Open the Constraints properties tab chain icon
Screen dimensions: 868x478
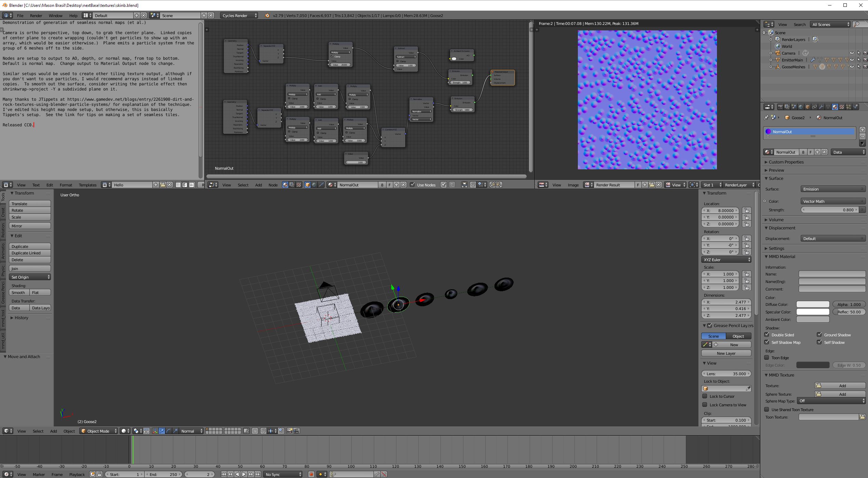(814, 107)
